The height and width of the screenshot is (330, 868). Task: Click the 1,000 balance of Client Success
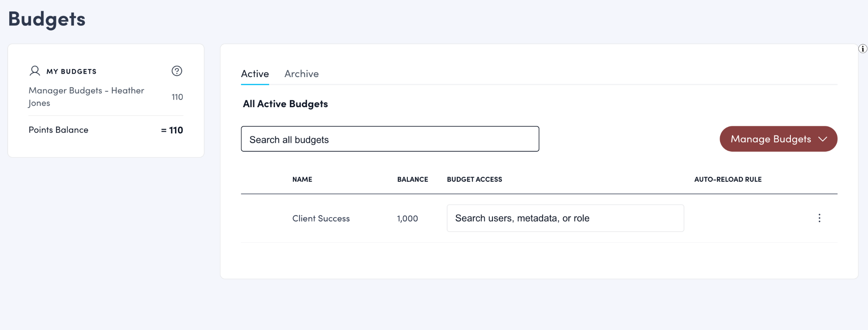407,219
